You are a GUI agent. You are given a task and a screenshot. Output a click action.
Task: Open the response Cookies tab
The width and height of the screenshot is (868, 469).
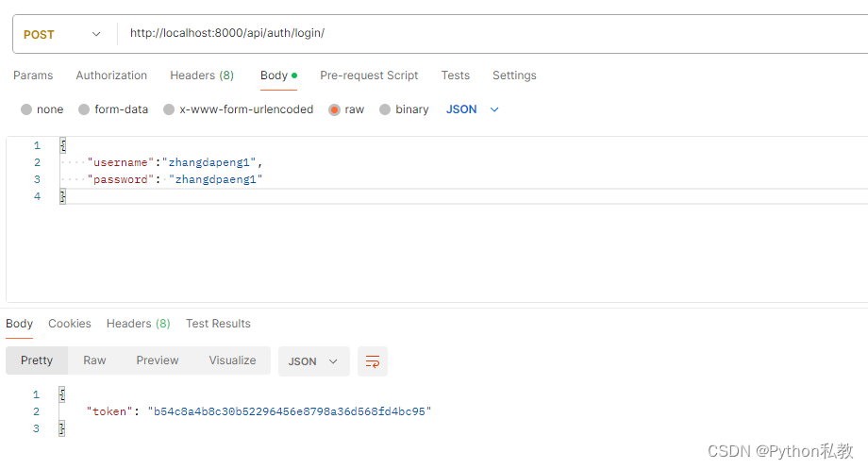pyautogui.click(x=70, y=324)
